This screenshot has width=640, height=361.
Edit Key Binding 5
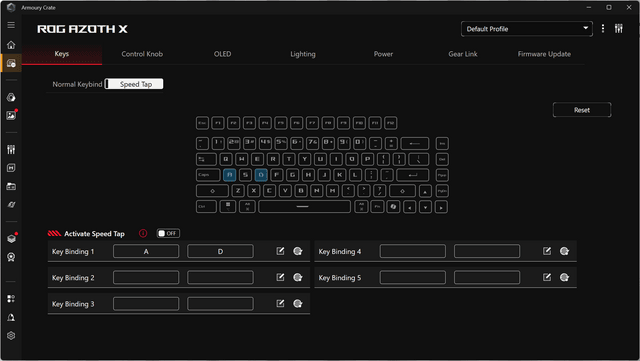click(547, 277)
